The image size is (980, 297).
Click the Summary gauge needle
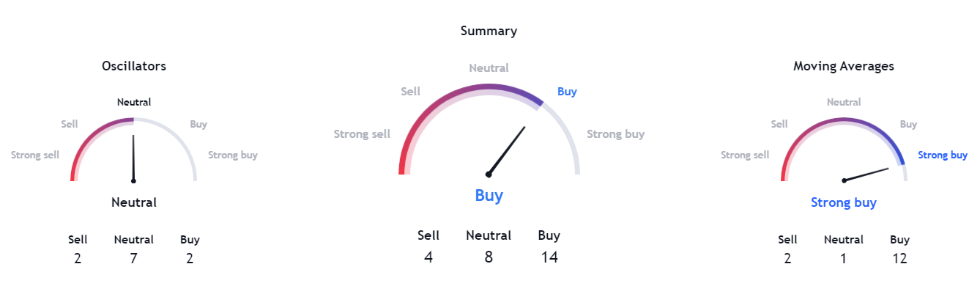coord(507,150)
